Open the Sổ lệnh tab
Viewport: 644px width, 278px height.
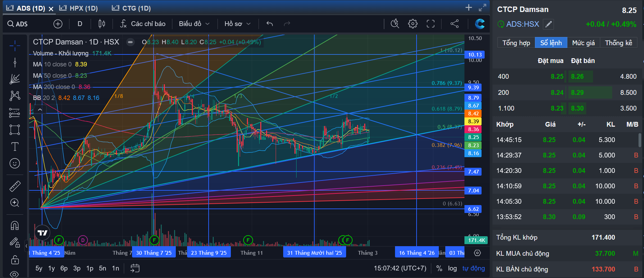(x=551, y=43)
